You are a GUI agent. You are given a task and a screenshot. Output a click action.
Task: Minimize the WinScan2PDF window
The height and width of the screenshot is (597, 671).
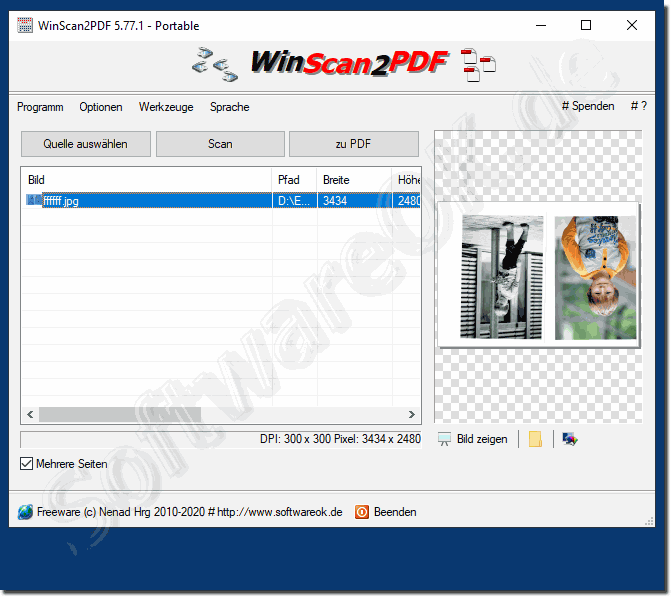click(541, 25)
